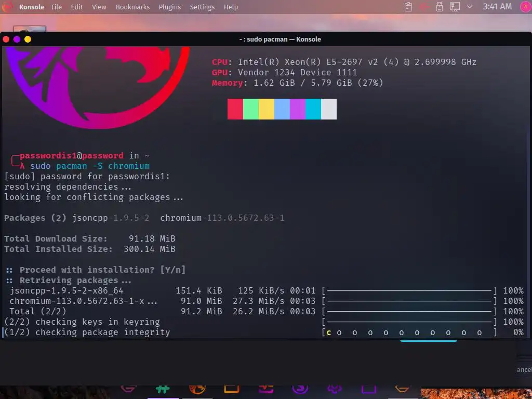
Task: Click the 'CPU' label line
Action: 344,62
